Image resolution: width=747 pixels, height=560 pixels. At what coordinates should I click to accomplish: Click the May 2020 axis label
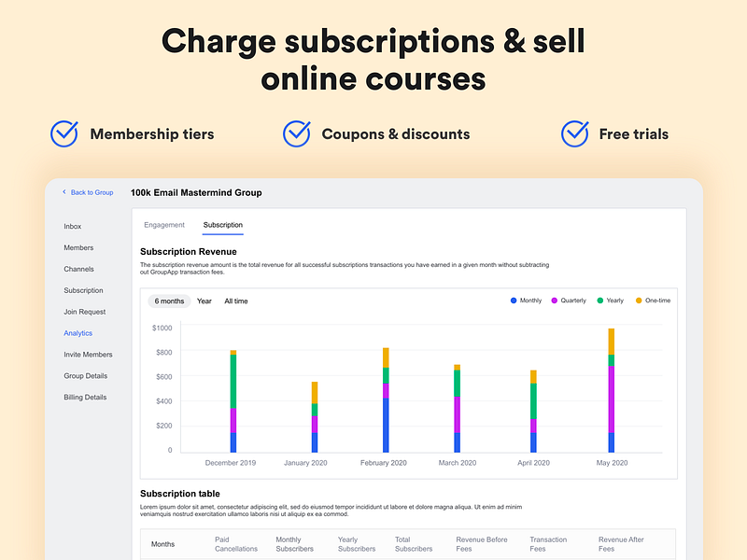coord(613,463)
